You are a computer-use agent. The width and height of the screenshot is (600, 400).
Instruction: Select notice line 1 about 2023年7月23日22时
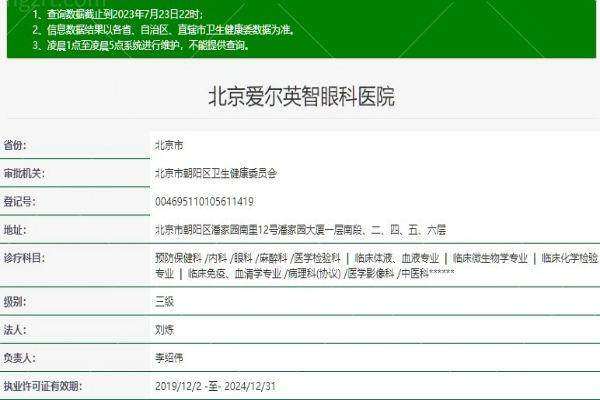118,14
